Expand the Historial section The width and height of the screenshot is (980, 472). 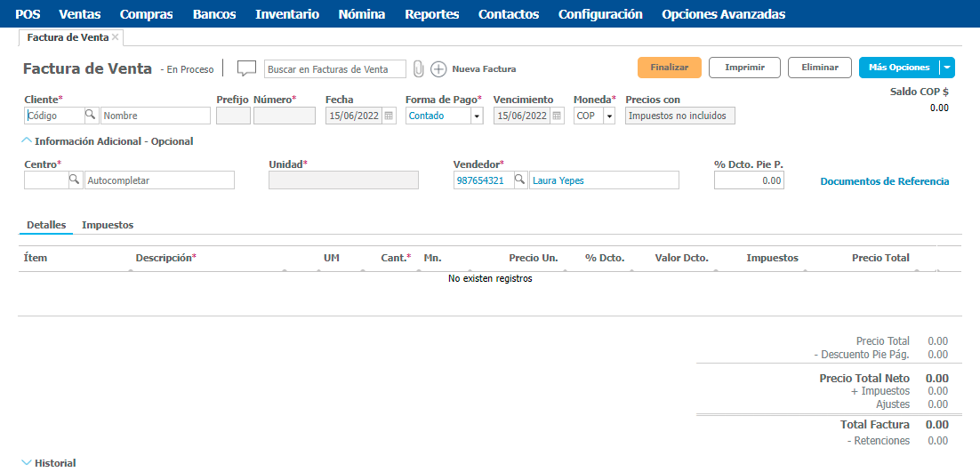click(x=27, y=462)
